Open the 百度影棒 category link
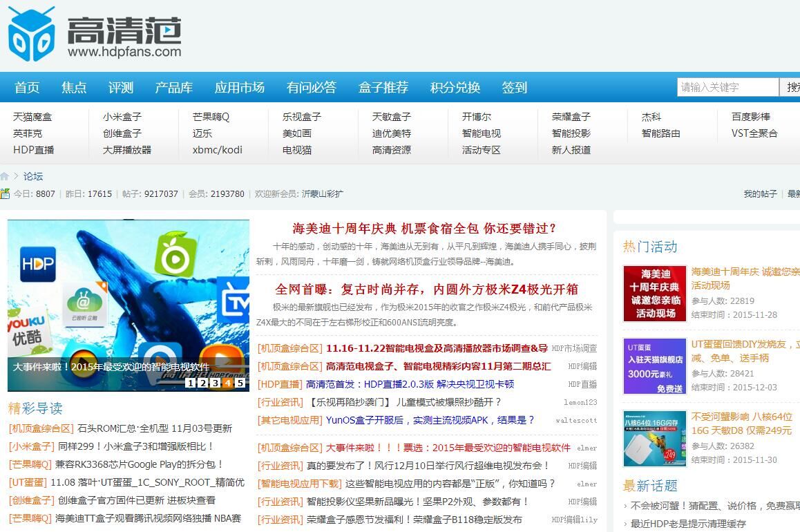The width and height of the screenshot is (800, 532). point(751,117)
